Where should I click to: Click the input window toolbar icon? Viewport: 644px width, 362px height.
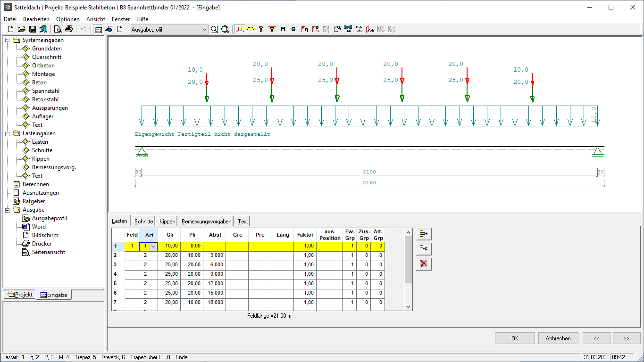pos(98,29)
